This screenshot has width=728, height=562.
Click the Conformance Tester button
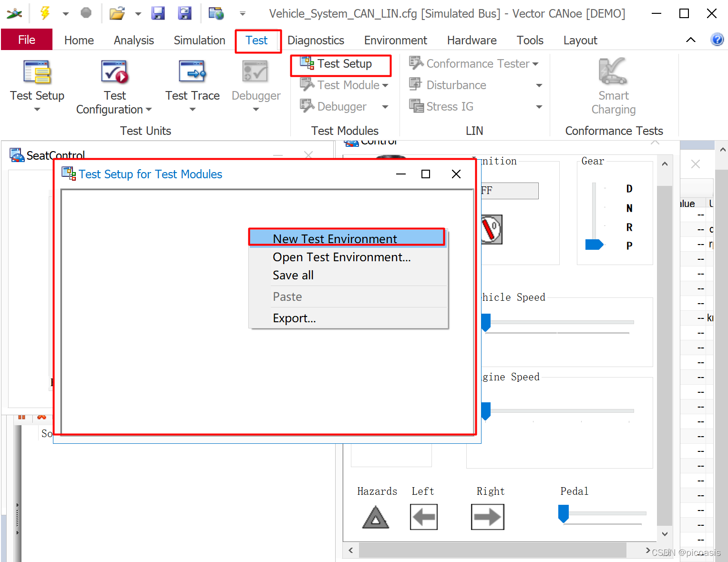(473, 63)
